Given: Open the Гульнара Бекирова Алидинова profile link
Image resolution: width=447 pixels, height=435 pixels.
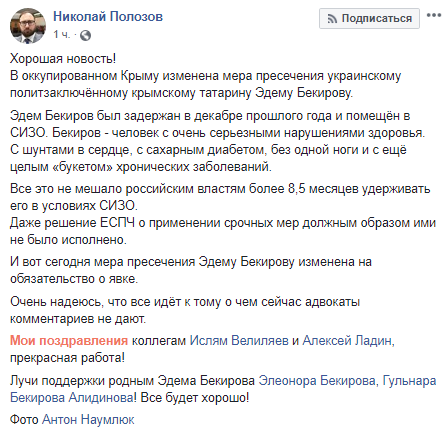Looking at the screenshot, I should point(223,389).
